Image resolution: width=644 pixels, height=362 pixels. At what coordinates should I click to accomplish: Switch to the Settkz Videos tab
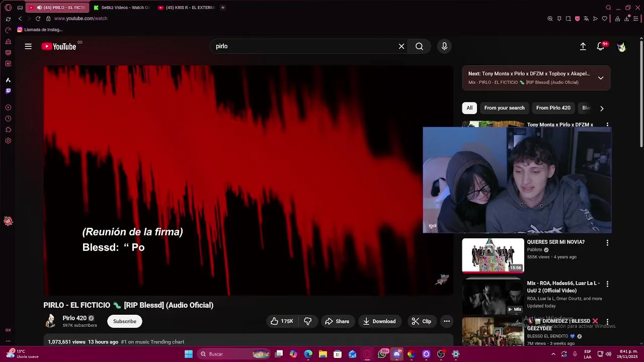click(122, 8)
